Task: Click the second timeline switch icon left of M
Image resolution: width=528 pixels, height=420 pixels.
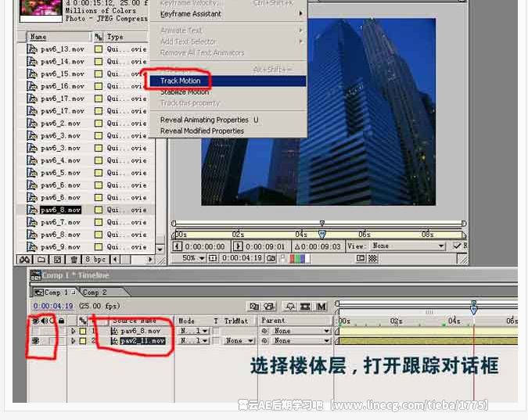Action: 269,307
